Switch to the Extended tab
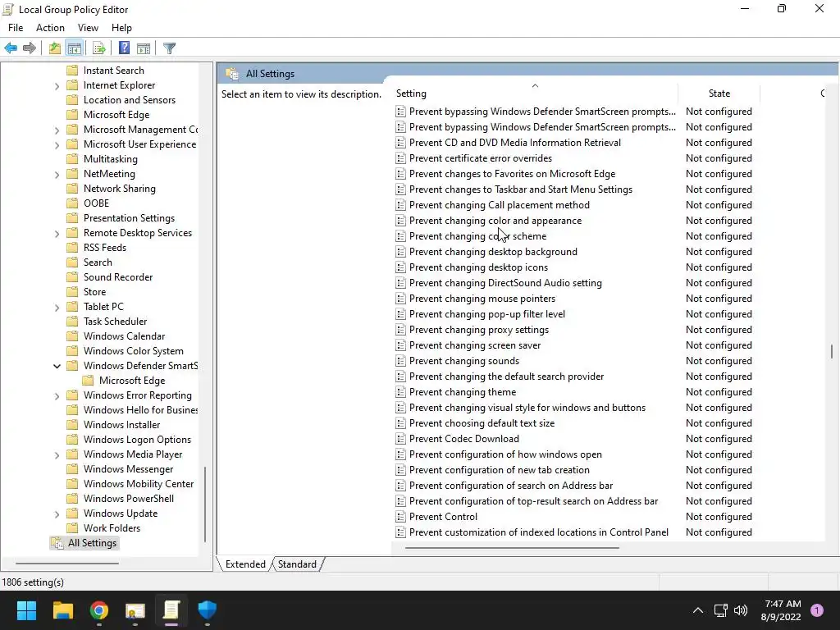Screen dimensions: 840x630 245,564
